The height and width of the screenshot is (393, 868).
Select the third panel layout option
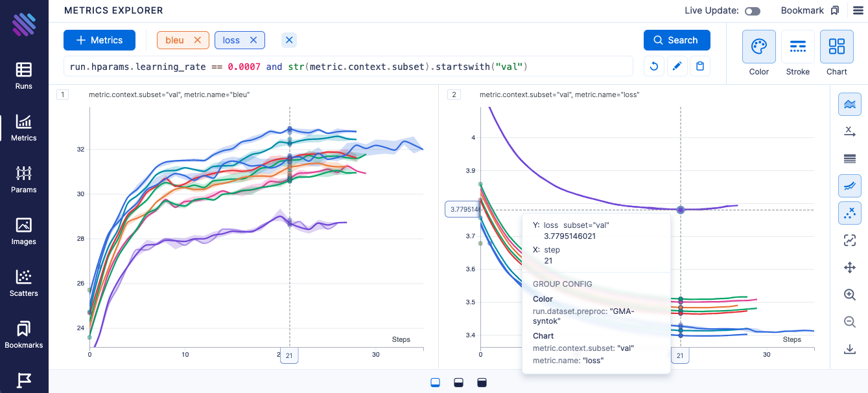click(x=482, y=382)
